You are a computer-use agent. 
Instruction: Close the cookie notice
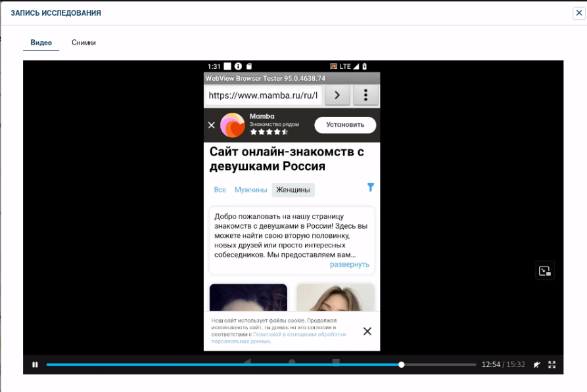[x=367, y=331]
